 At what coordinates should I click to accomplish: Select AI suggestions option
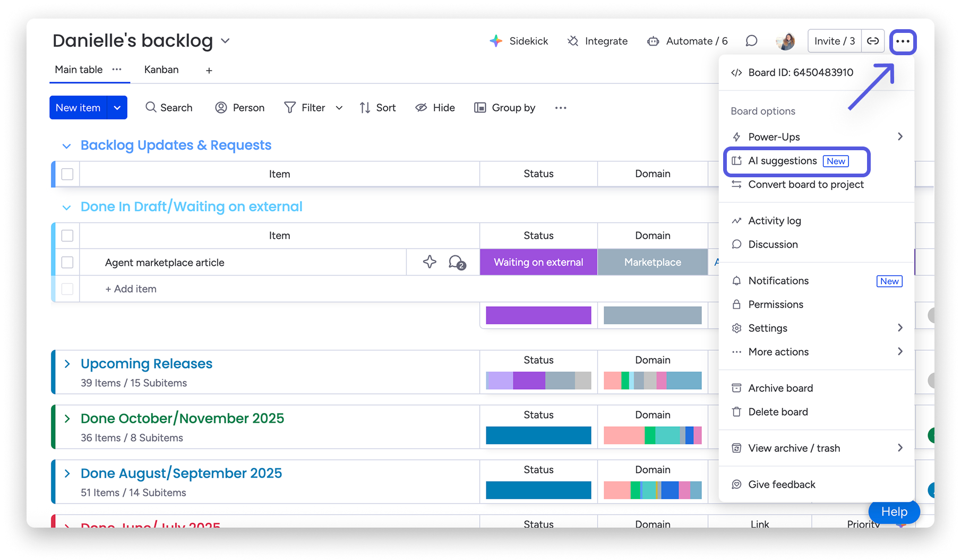pos(797,161)
